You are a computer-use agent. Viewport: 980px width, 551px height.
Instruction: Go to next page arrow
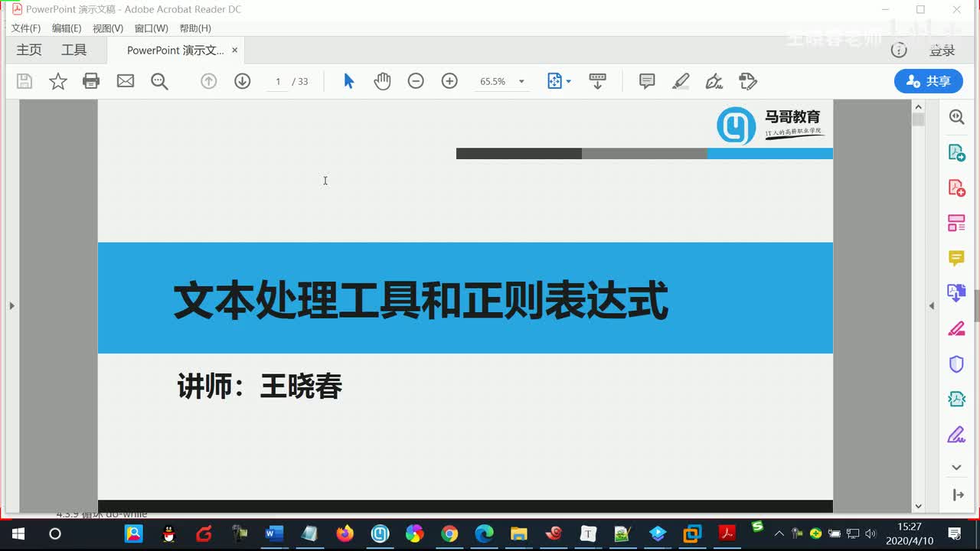coord(243,81)
